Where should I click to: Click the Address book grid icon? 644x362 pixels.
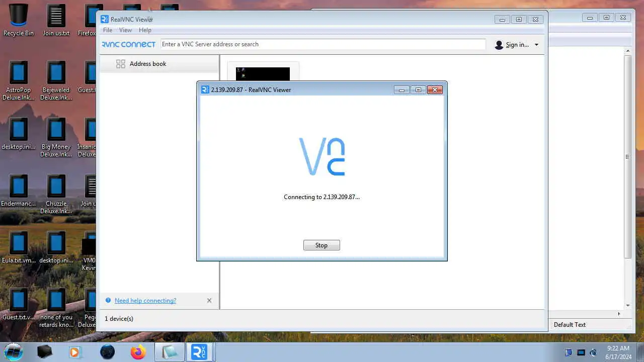121,64
